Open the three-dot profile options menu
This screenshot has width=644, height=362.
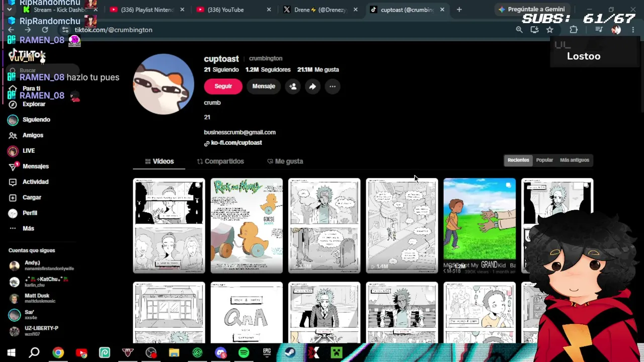point(333,86)
